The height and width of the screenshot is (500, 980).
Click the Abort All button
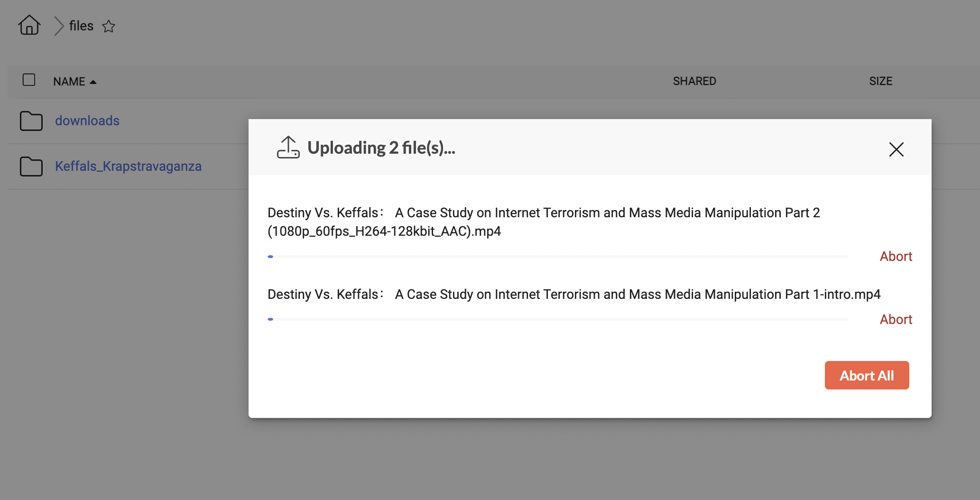pyautogui.click(x=867, y=375)
